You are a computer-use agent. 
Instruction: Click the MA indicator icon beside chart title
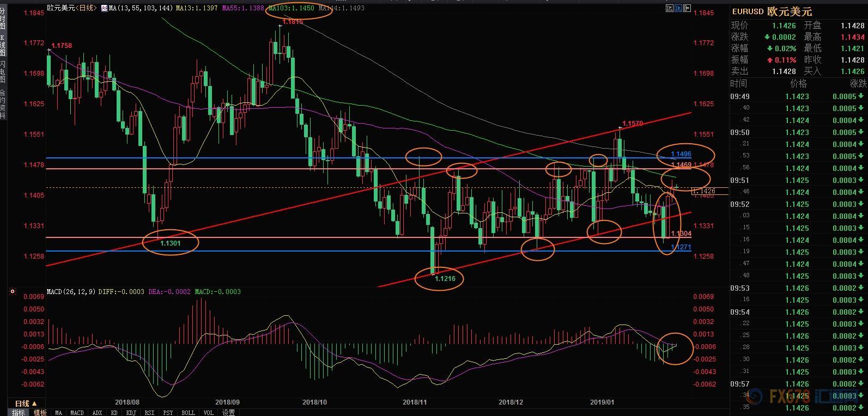[x=104, y=8]
